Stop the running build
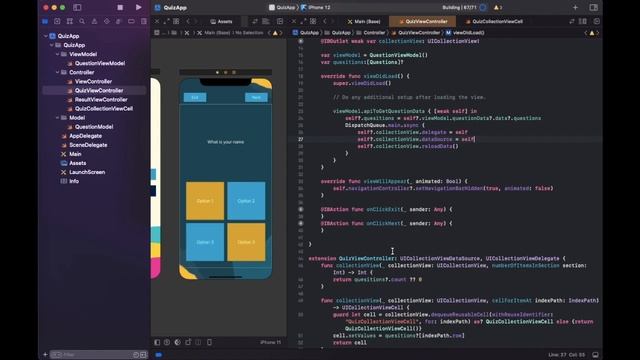The image size is (640, 360). [120, 7]
